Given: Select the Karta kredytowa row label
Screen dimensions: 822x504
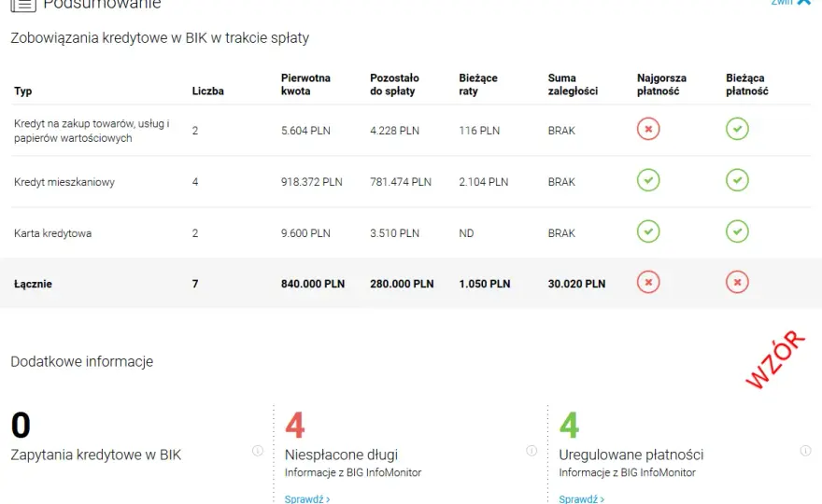Looking at the screenshot, I should 53,233.
